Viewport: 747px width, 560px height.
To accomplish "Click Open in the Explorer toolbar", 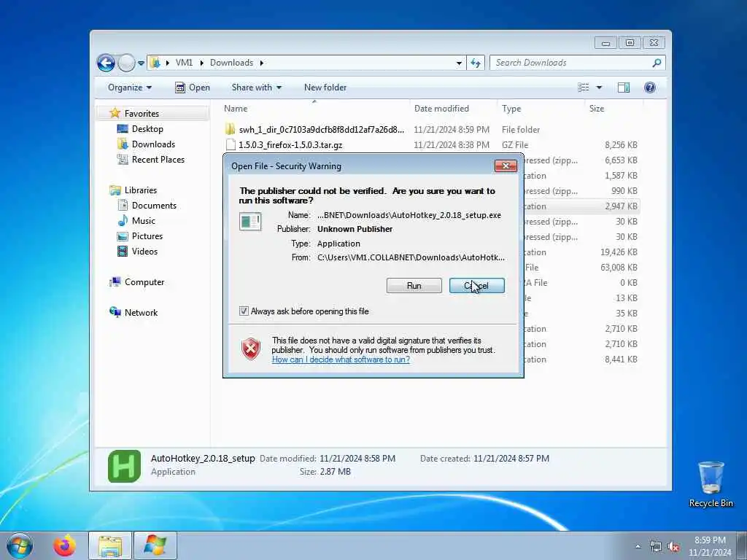I will (193, 87).
